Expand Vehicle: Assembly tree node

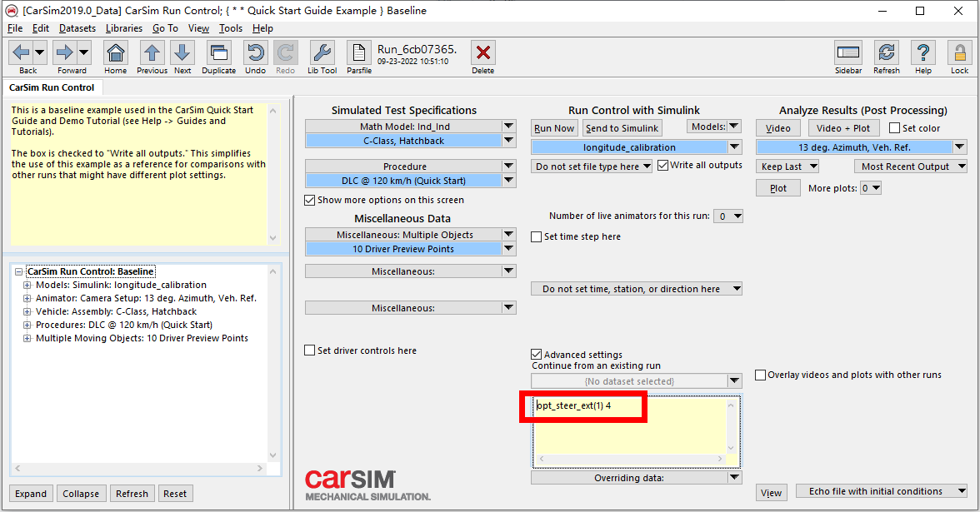pos(27,311)
